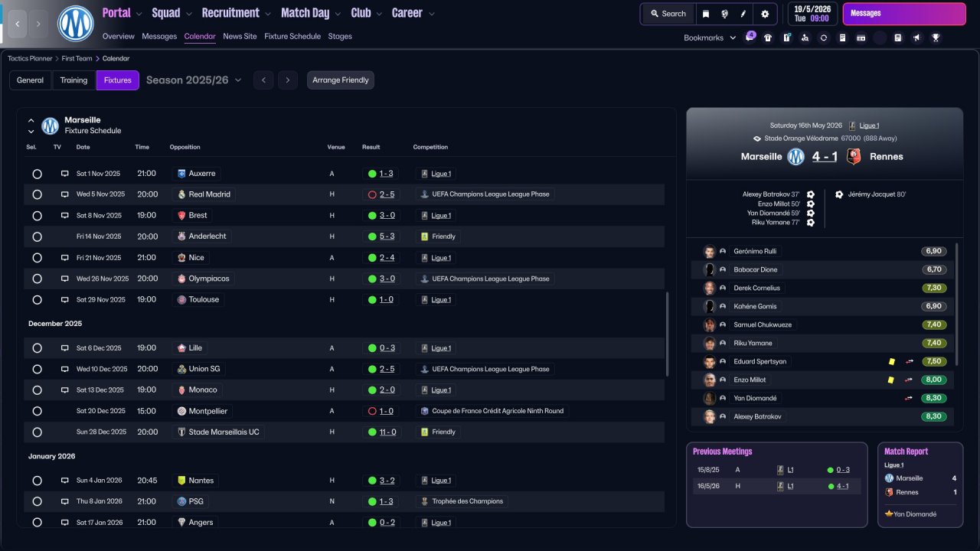The height and width of the screenshot is (551, 980).
Task: Select the Toulouse fixture radio button
Action: 37,300
